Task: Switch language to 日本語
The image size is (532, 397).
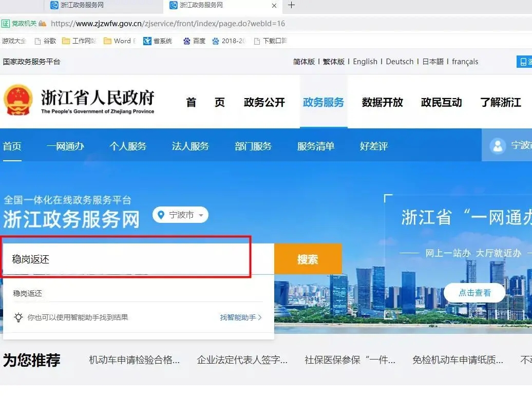Action: [x=433, y=62]
